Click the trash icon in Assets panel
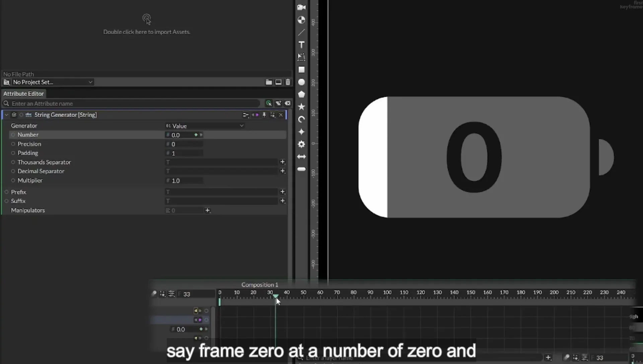 288,82
